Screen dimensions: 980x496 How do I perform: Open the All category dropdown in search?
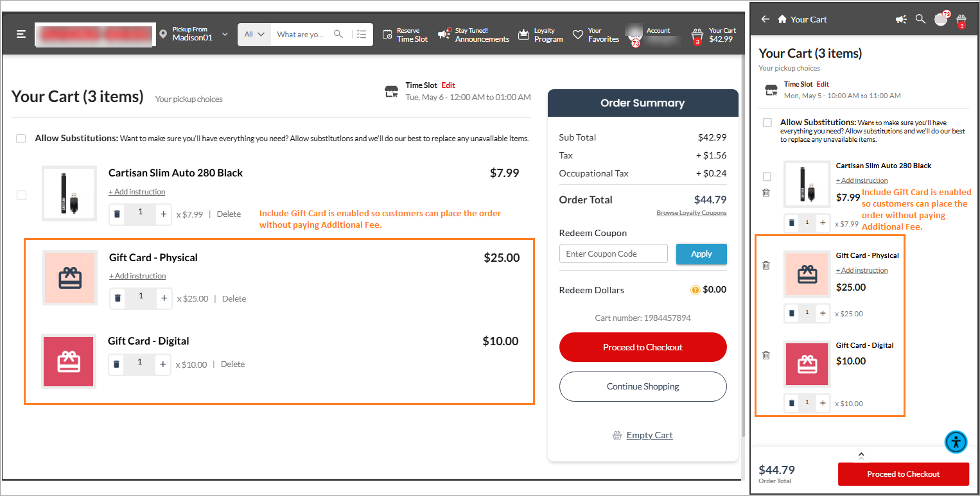[254, 34]
